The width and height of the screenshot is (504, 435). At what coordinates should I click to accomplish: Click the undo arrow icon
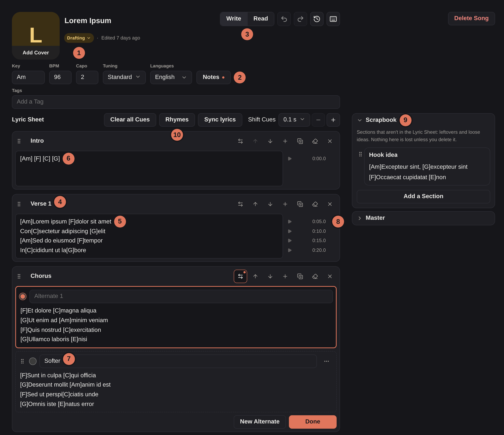pos(284,19)
